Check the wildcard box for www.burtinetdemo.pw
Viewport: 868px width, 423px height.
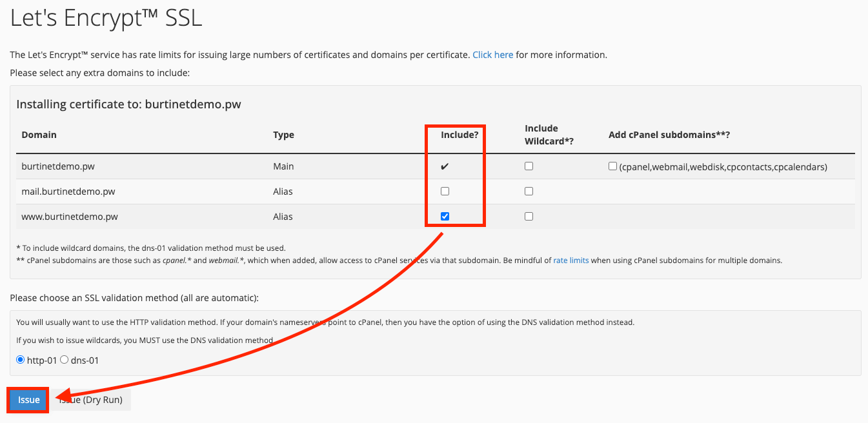pos(529,217)
